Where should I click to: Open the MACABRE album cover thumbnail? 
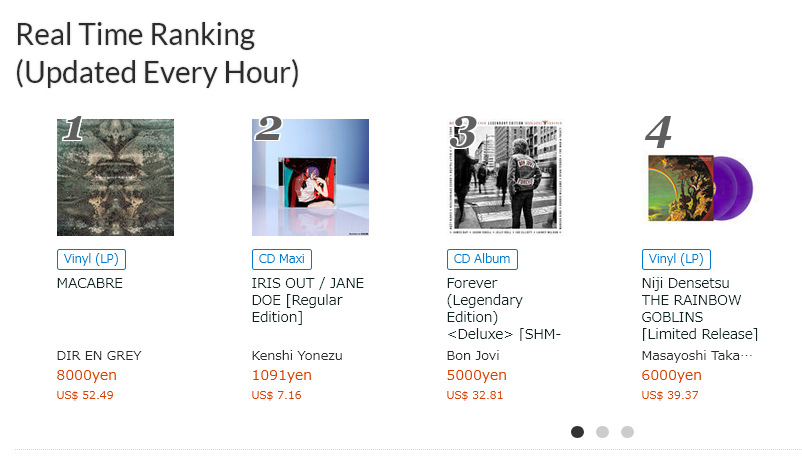click(115, 177)
